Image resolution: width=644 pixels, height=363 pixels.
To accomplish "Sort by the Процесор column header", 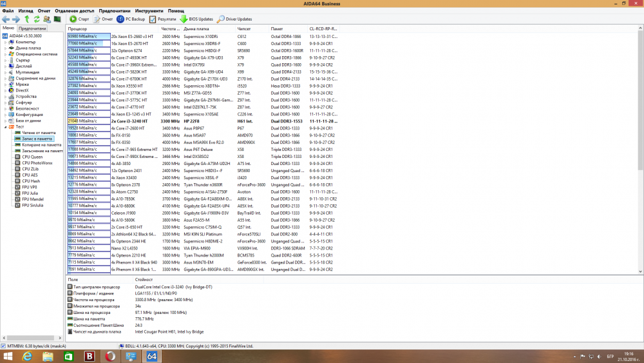I will (x=113, y=29).
